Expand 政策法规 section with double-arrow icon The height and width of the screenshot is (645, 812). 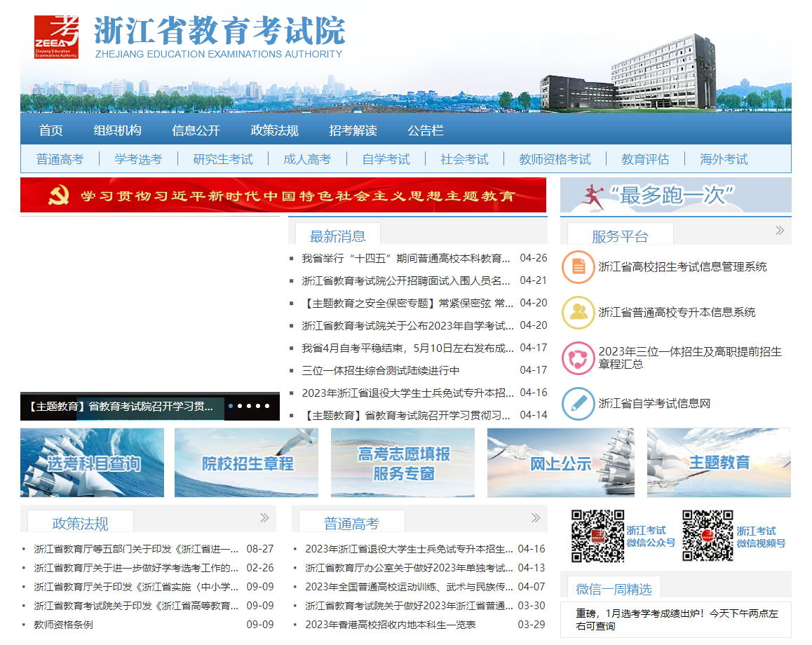point(264,517)
